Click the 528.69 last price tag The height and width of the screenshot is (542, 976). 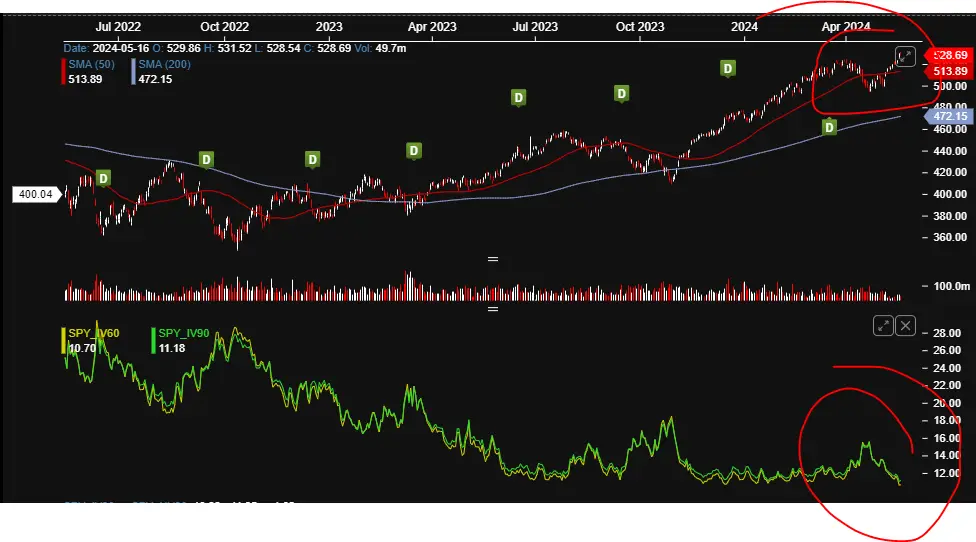click(949, 55)
